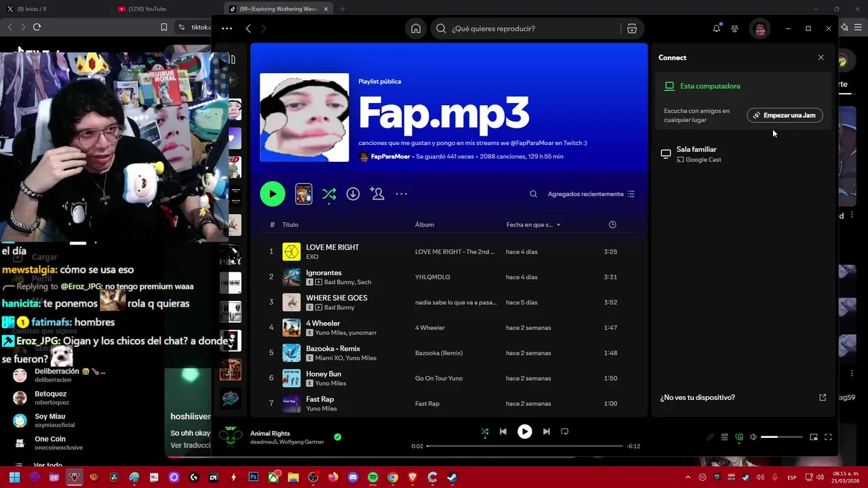Open the Agregados recientemente sort dropdown
This screenshot has width=868, height=488.
[591, 194]
